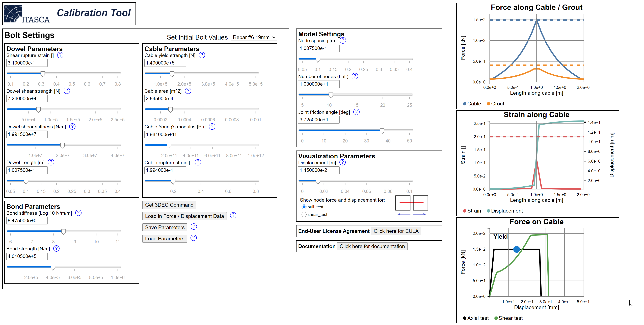Toggle Cable legend in Force along Cable chart
This screenshot has width=644, height=325.
point(472,104)
